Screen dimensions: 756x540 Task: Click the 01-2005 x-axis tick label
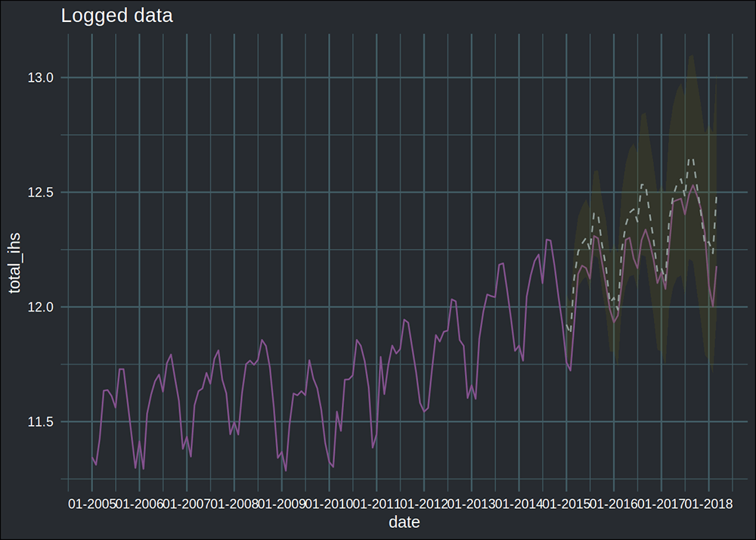coord(91,504)
